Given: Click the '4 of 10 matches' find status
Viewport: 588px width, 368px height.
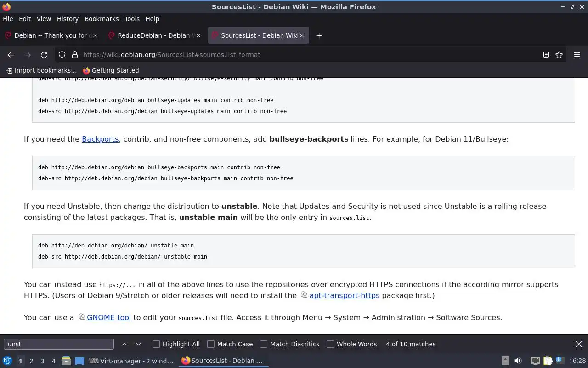Looking at the screenshot, I should coord(411,344).
